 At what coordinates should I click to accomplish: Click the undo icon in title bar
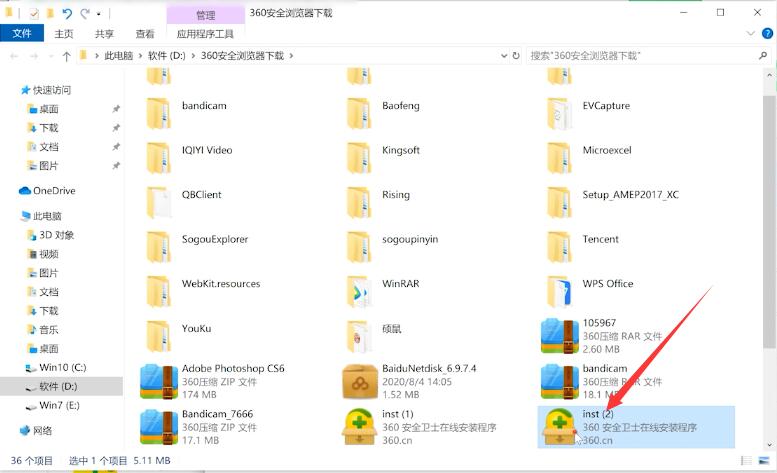(67, 13)
